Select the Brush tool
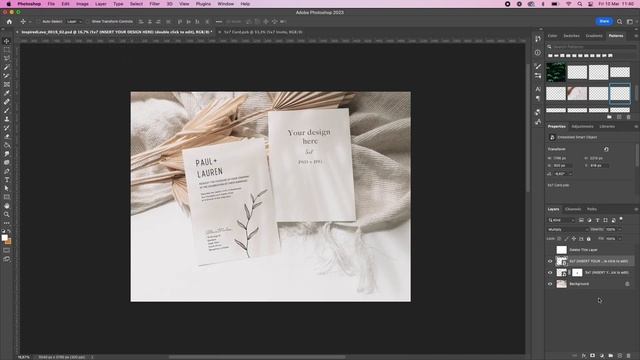The height and width of the screenshot is (360, 640). 7,111
